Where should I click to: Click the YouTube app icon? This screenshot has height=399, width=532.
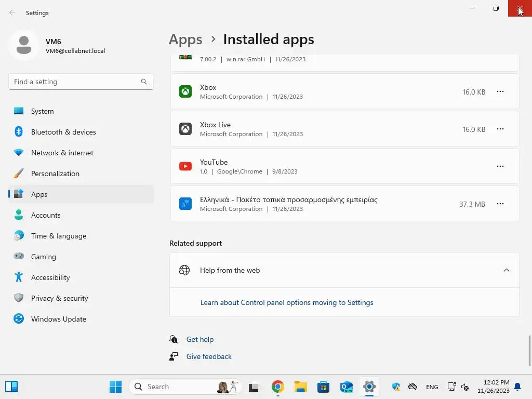coord(185,166)
